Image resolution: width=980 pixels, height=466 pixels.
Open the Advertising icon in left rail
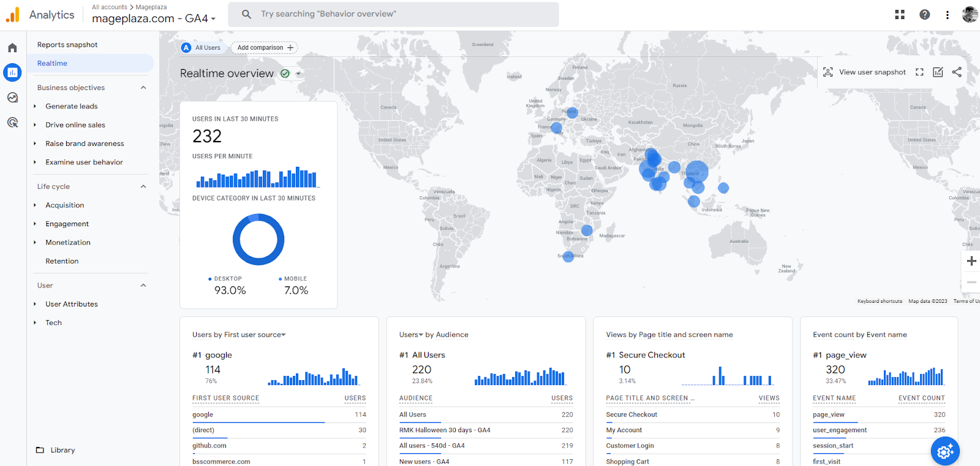point(12,122)
